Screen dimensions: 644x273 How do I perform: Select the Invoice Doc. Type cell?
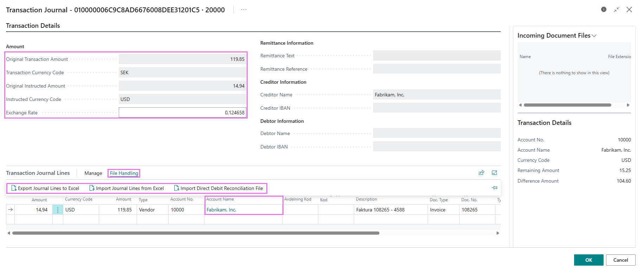443,210
